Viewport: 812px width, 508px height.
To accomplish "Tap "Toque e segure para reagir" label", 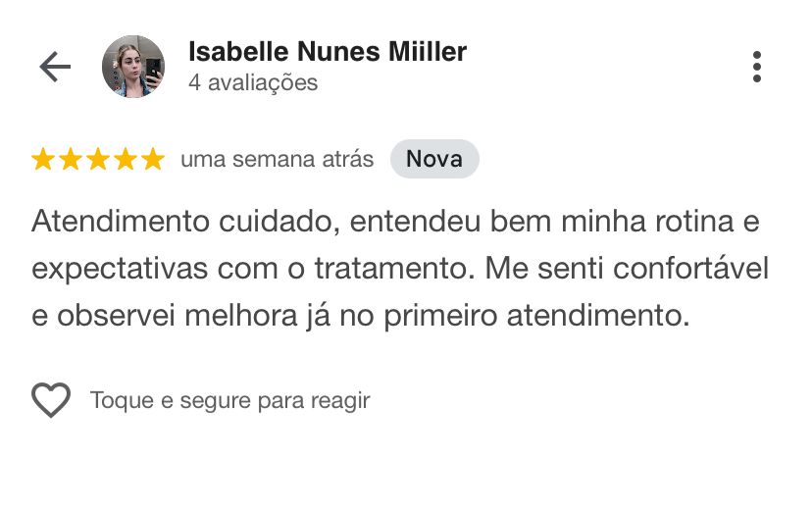I will pos(229,400).
